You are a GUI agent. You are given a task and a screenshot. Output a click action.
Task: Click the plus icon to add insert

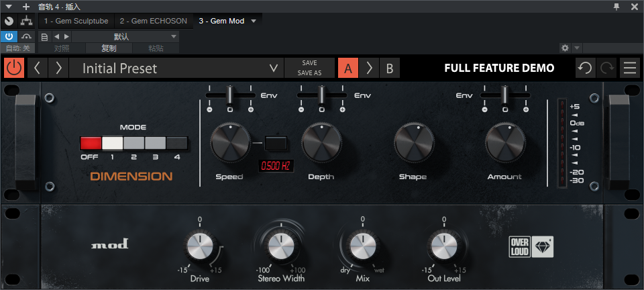click(x=26, y=7)
